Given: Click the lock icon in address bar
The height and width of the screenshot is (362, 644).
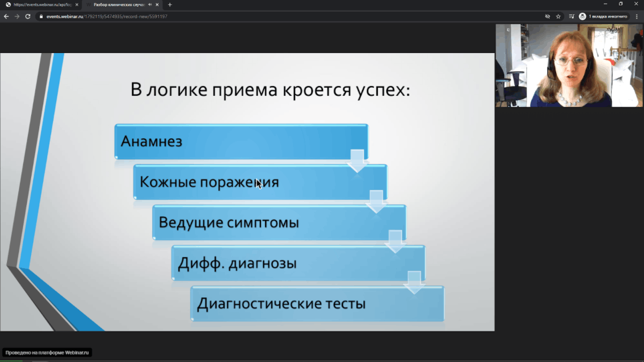Looking at the screenshot, I should 41,17.
